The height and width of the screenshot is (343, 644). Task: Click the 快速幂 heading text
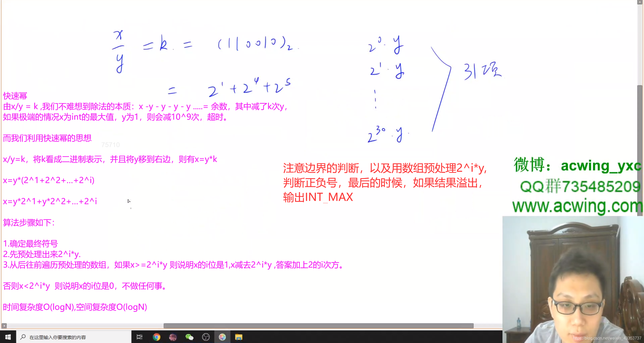pyautogui.click(x=15, y=96)
